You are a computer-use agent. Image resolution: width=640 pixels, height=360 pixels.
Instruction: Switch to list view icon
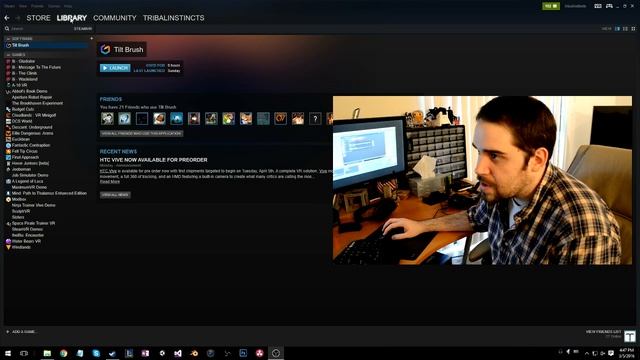(x=625, y=29)
